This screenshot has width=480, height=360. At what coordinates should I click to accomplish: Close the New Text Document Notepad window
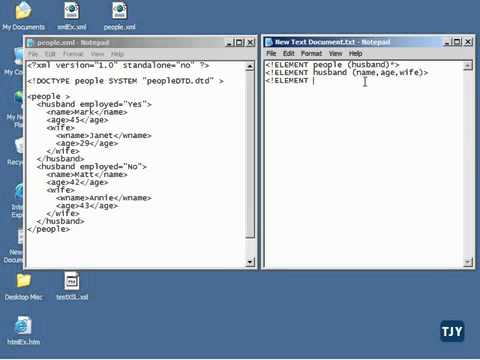pyautogui.click(x=468, y=42)
